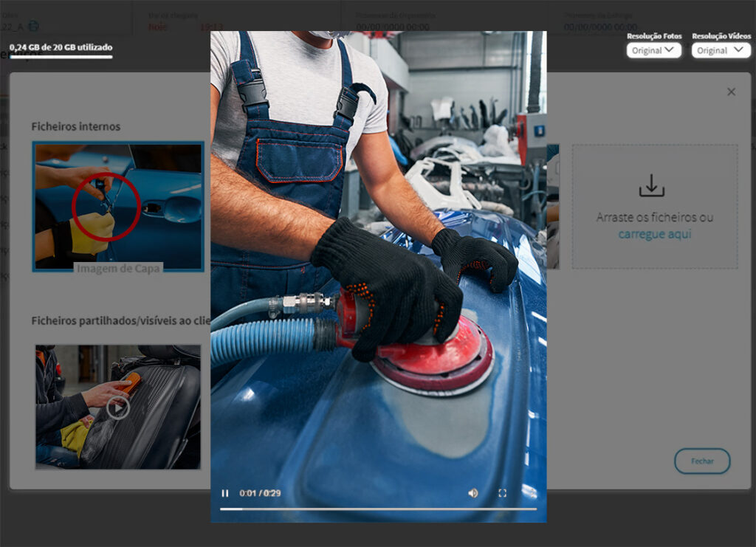Click the carregue aqui upload link
The width and height of the screenshot is (756, 547).
(655, 234)
